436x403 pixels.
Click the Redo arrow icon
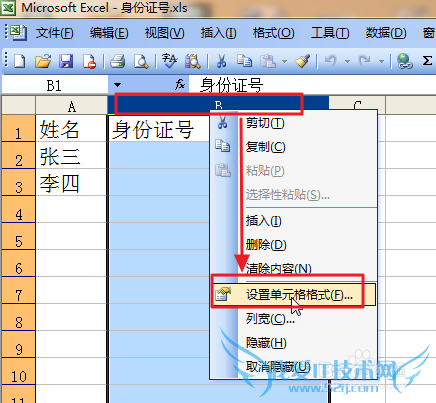click(x=364, y=61)
